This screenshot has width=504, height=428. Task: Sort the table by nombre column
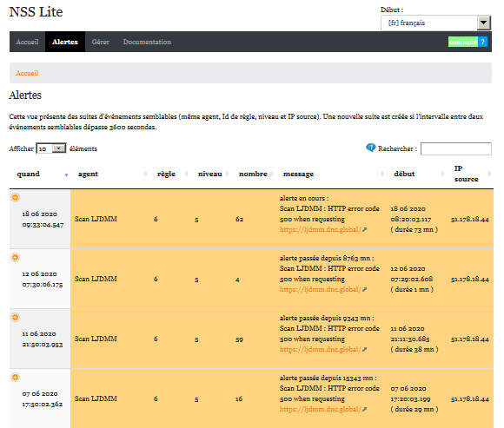point(253,174)
